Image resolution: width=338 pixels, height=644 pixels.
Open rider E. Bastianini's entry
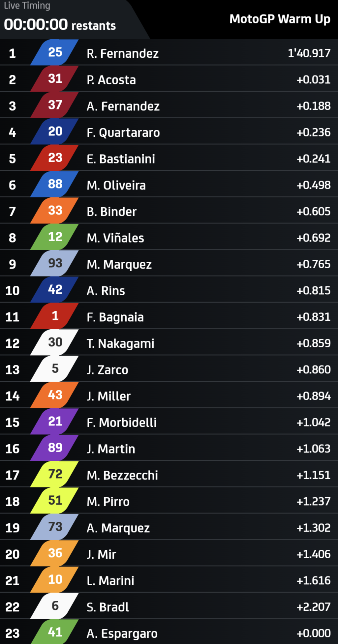[121, 159]
